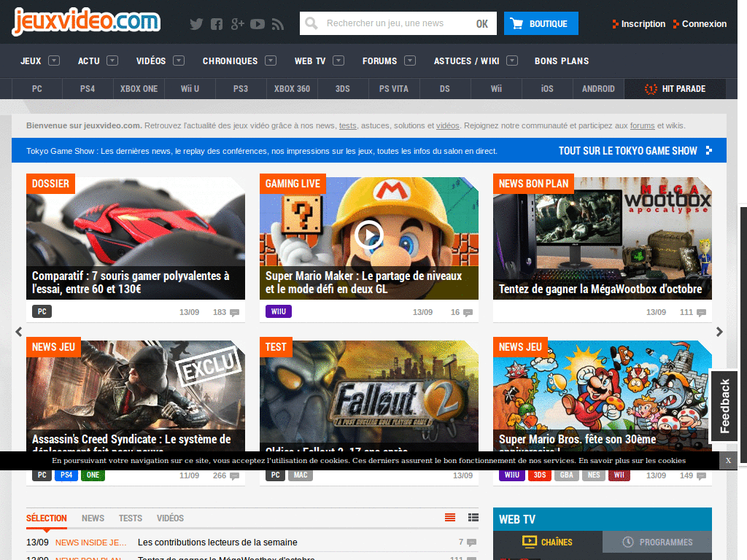This screenshot has height=560, width=747.
Task: Open comments icon on Super Mario Maker article
Action: click(x=468, y=313)
